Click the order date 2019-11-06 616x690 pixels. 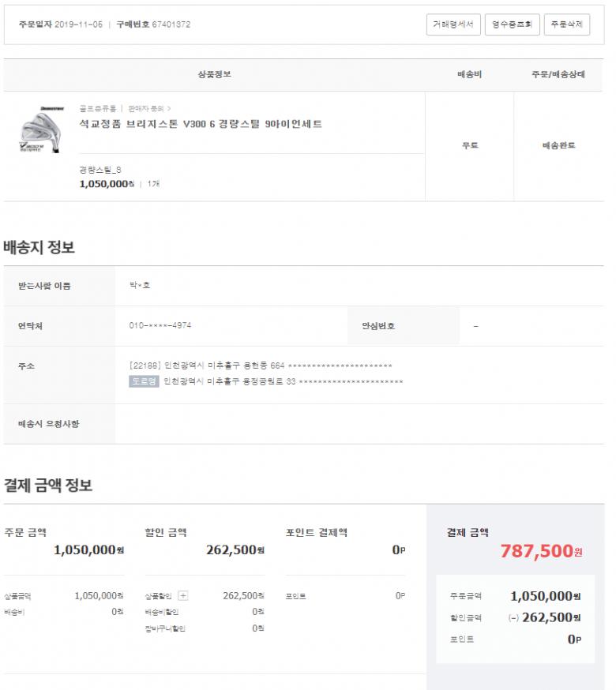(79, 24)
